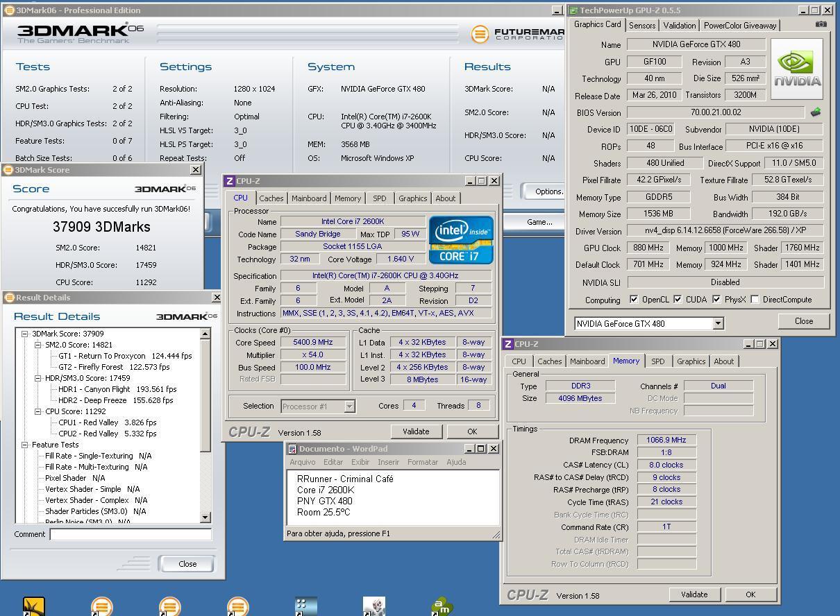Click the BIOS Version 70.00.21.00.02 field
Image resolution: width=840 pixels, height=616 pixels.
[x=716, y=112]
